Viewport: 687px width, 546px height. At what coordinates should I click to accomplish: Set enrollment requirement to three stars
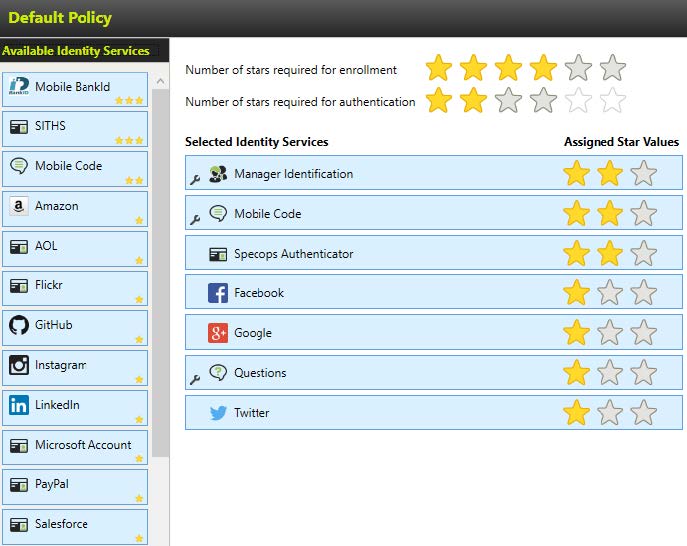[x=508, y=67]
